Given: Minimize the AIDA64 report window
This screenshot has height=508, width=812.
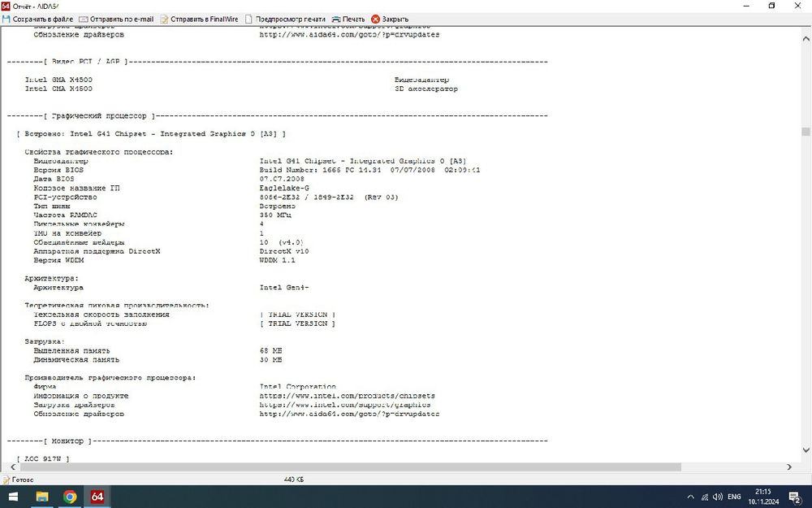Looking at the screenshot, I should pyautogui.click(x=747, y=6).
